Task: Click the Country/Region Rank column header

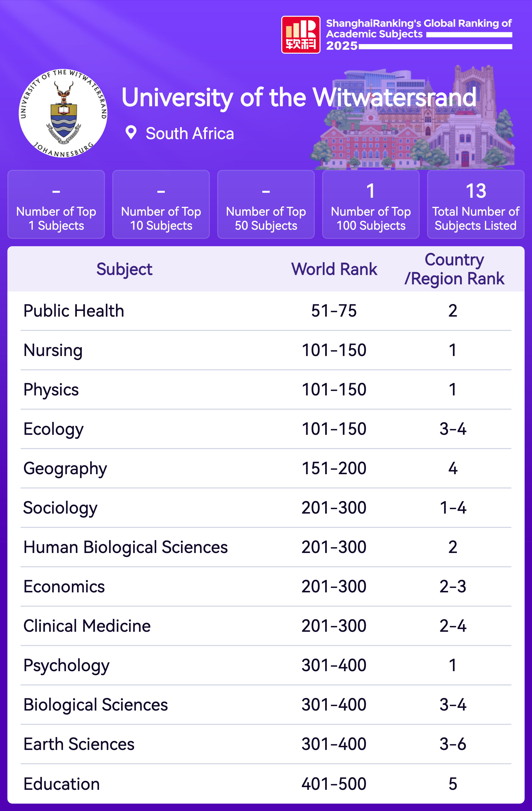Action: pyautogui.click(x=454, y=269)
